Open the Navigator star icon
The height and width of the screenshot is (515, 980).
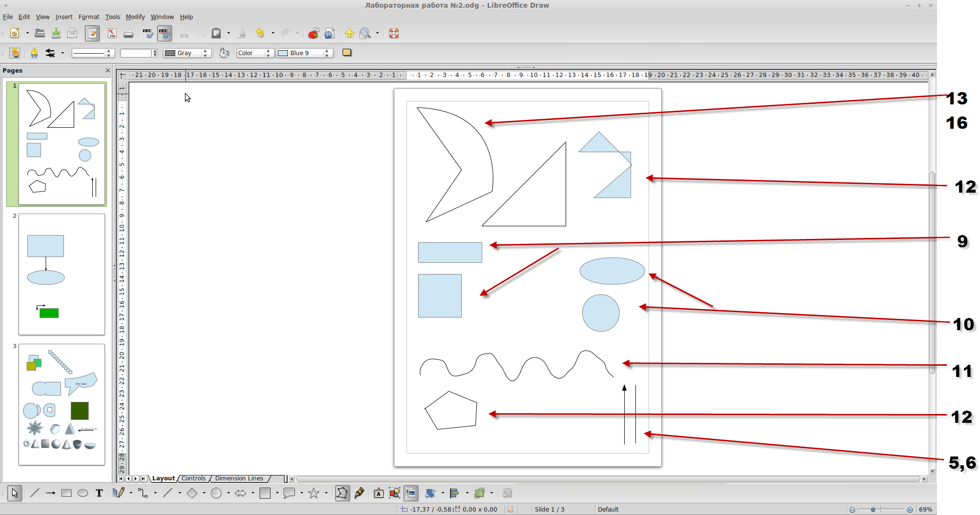tap(349, 33)
